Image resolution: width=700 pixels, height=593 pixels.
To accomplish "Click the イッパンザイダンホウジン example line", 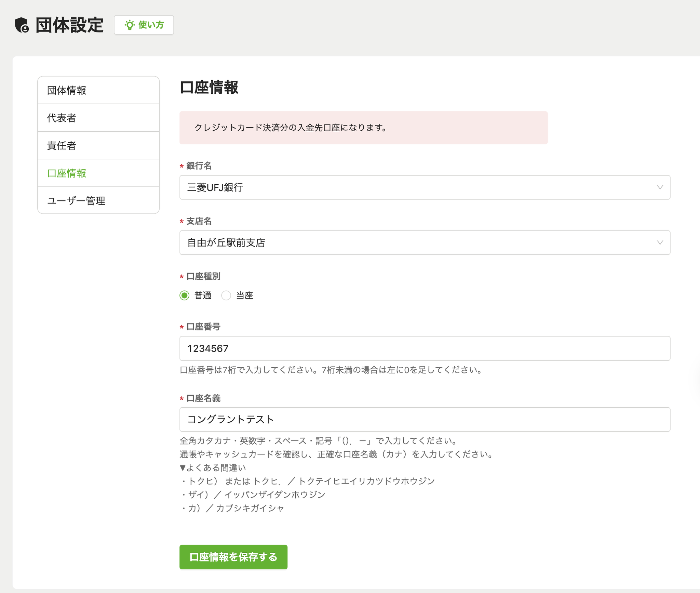I will 253,495.
